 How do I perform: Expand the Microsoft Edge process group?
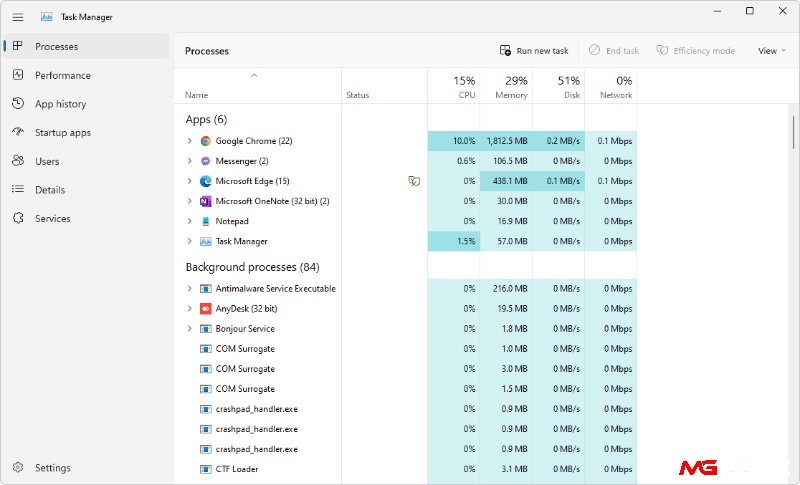tap(189, 181)
